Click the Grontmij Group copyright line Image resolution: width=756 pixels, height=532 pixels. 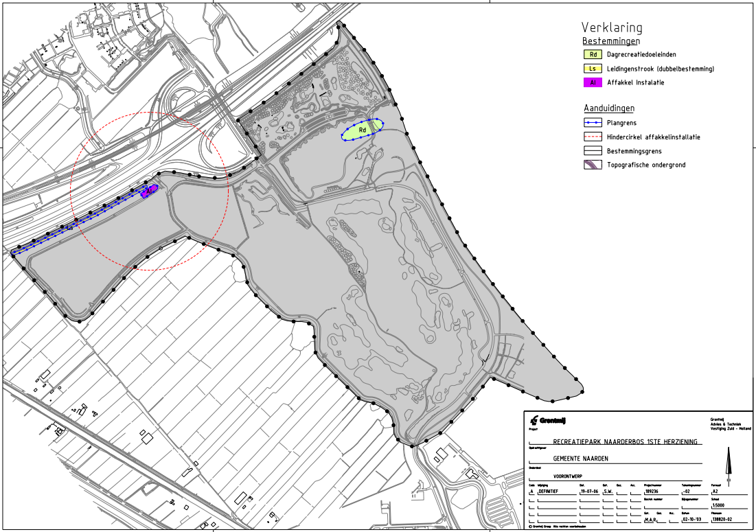[558, 527]
